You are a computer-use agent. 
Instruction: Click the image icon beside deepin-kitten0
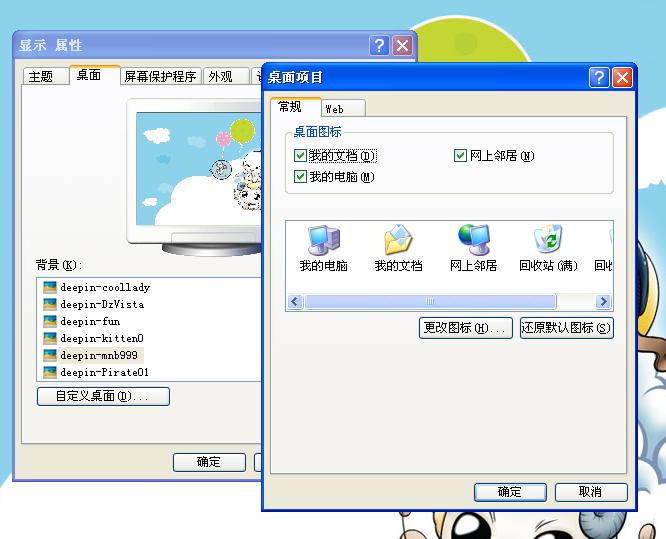click(50, 339)
